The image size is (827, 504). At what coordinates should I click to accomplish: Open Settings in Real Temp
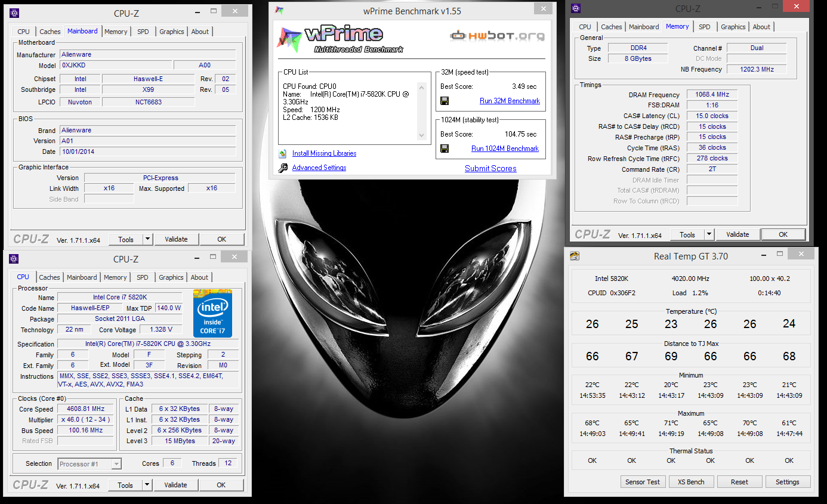click(x=788, y=482)
